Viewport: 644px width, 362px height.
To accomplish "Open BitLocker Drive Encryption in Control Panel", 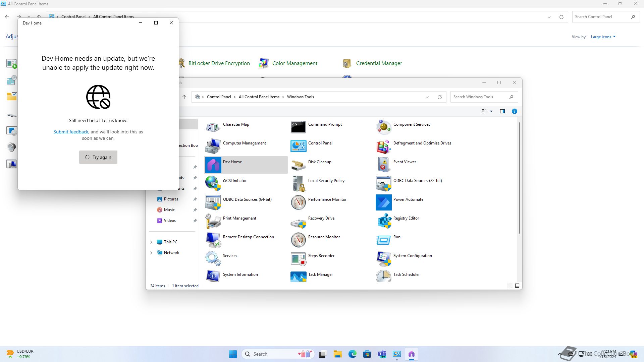I will pyautogui.click(x=219, y=63).
